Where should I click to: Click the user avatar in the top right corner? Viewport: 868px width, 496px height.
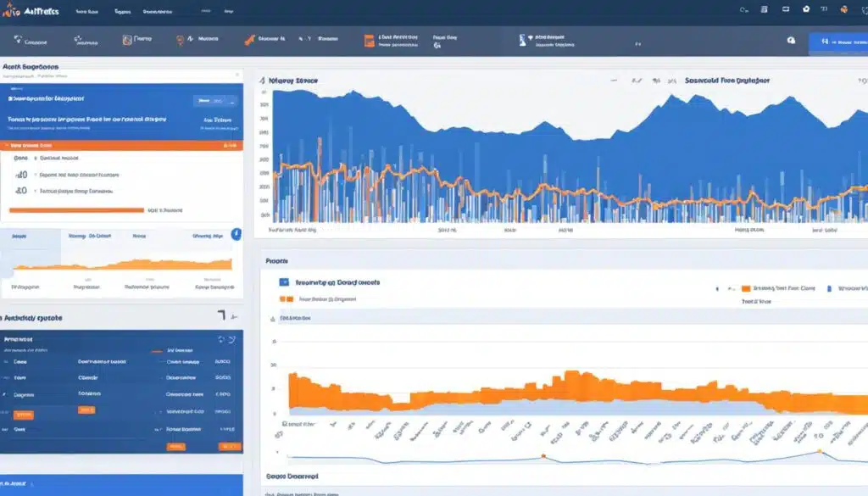pos(844,9)
